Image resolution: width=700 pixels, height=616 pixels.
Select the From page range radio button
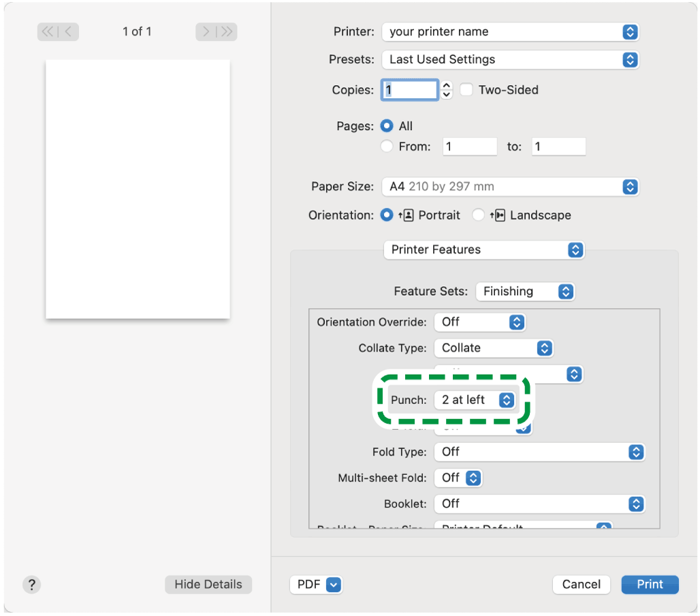click(387, 147)
